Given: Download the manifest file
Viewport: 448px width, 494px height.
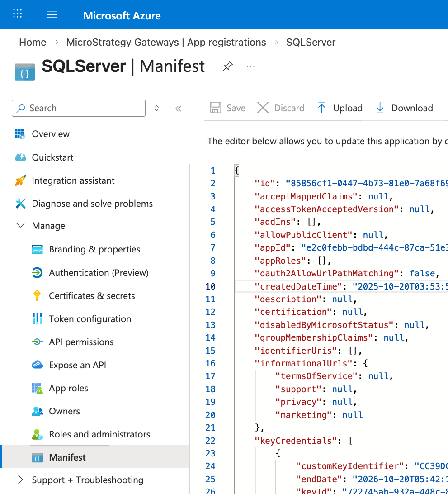Looking at the screenshot, I should coord(404,108).
